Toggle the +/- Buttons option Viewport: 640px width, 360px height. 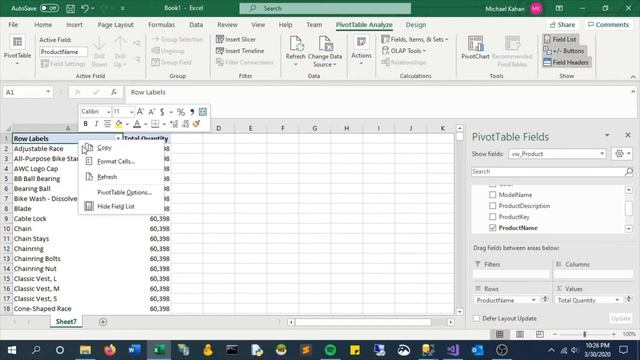tap(564, 51)
